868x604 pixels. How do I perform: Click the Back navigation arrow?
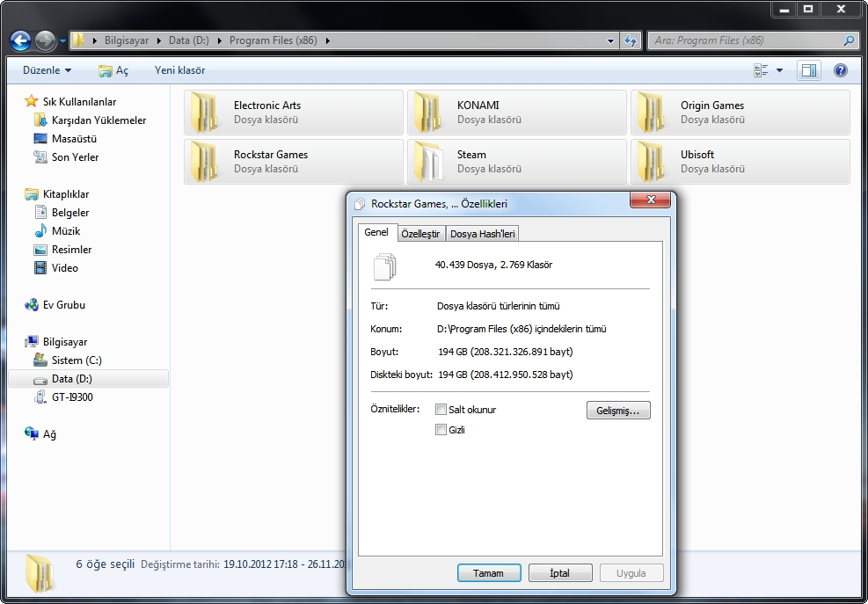pos(20,40)
